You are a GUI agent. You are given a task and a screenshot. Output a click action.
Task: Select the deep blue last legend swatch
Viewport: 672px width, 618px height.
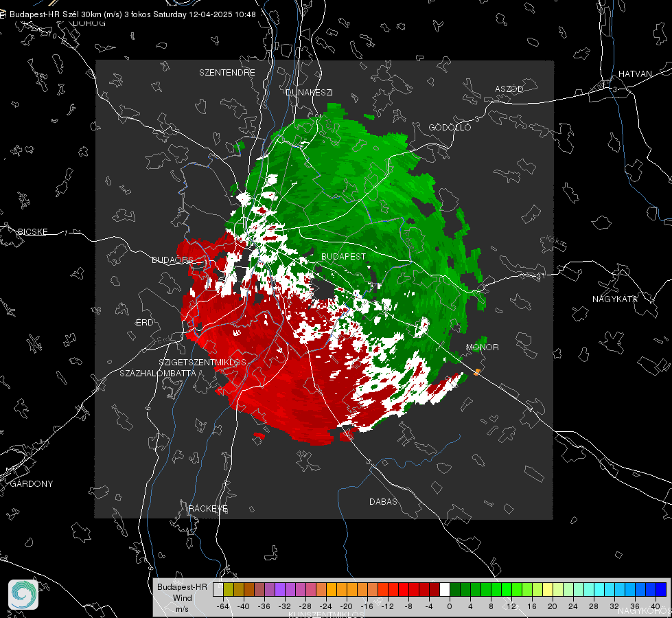[661, 589]
